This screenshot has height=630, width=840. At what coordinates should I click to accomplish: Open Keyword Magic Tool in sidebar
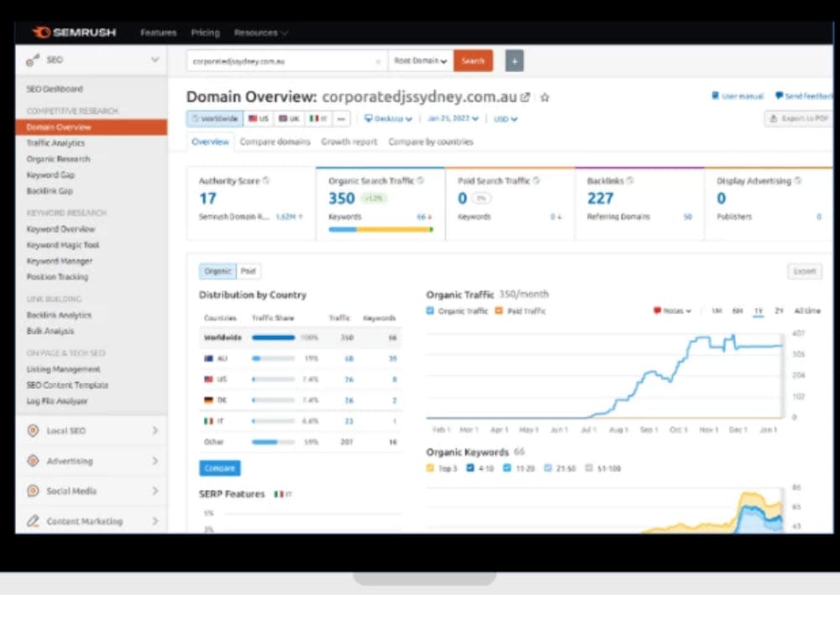click(63, 244)
